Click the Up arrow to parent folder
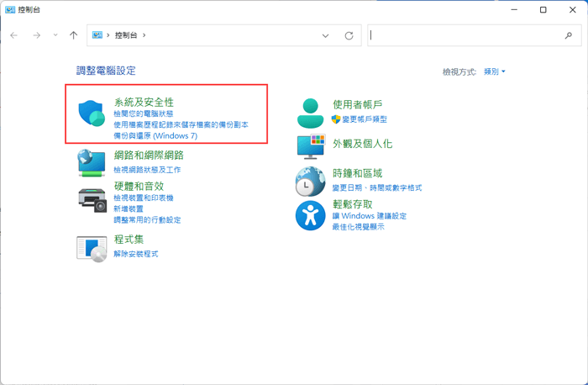The image size is (588, 385). point(74,35)
